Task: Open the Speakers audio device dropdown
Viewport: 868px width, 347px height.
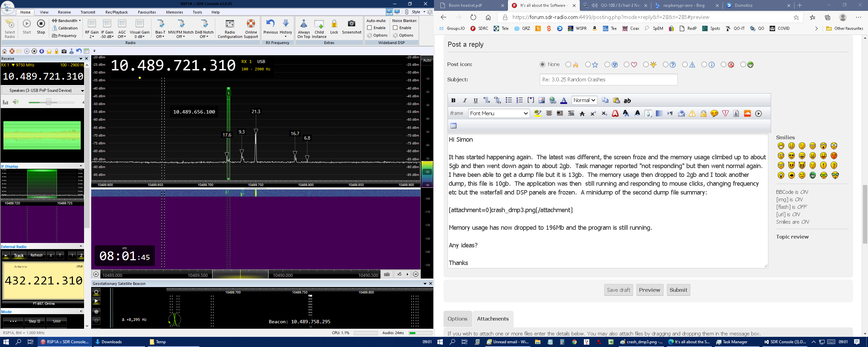Action: pos(43,90)
